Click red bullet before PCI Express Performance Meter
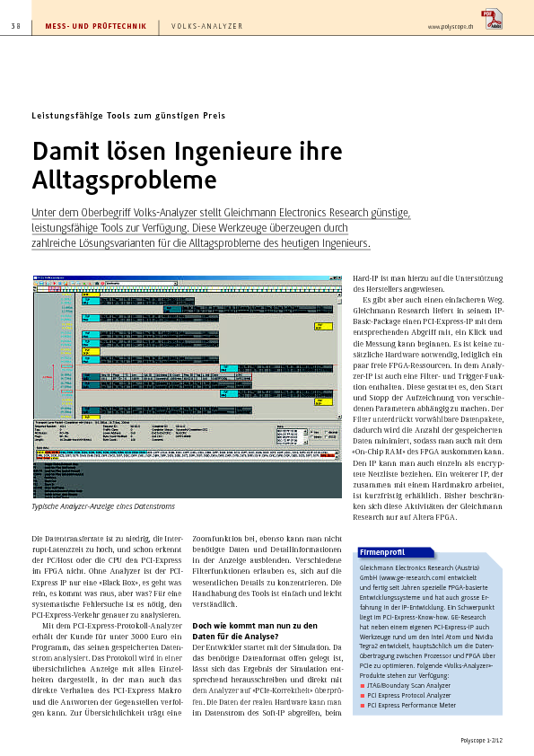The width and height of the screenshot is (534, 756). pyautogui.click(x=363, y=706)
